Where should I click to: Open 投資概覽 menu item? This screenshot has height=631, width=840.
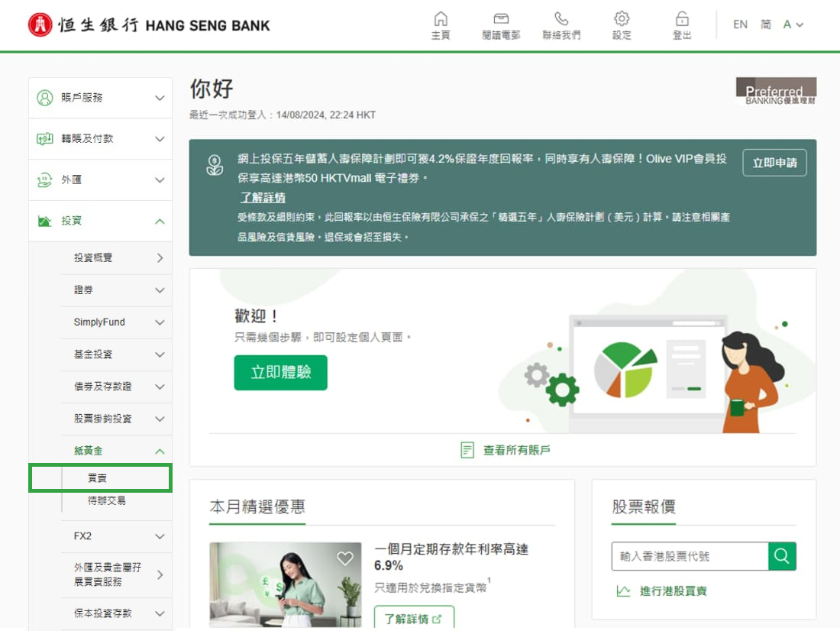click(x=116, y=258)
